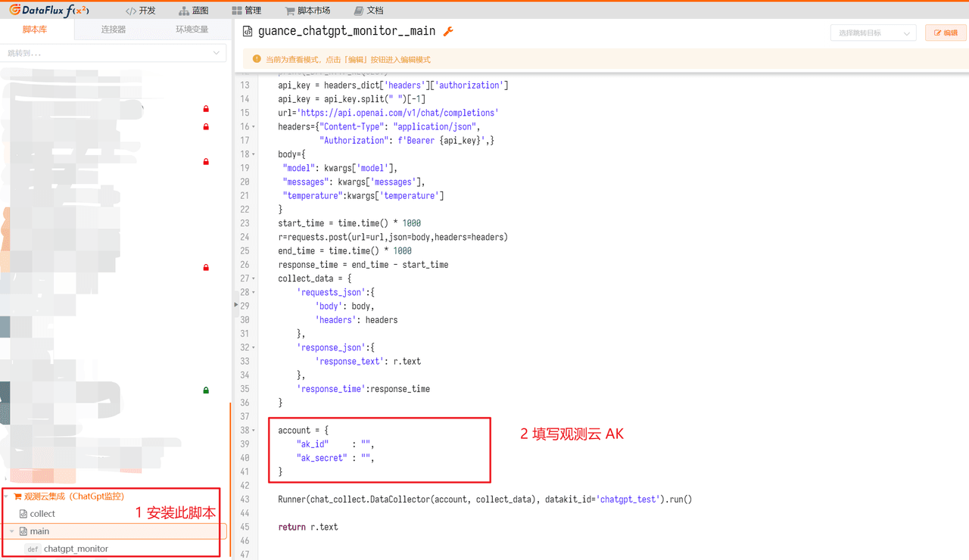This screenshot has height=560, width=969.
Task: Click the expander of blurred item above 观测云集成
Action: click(8, 479)
